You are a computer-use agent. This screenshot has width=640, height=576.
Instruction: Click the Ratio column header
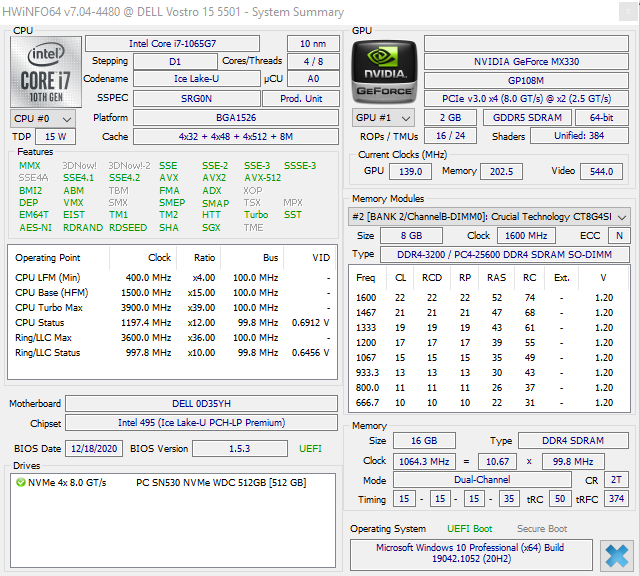coord(198,258)
